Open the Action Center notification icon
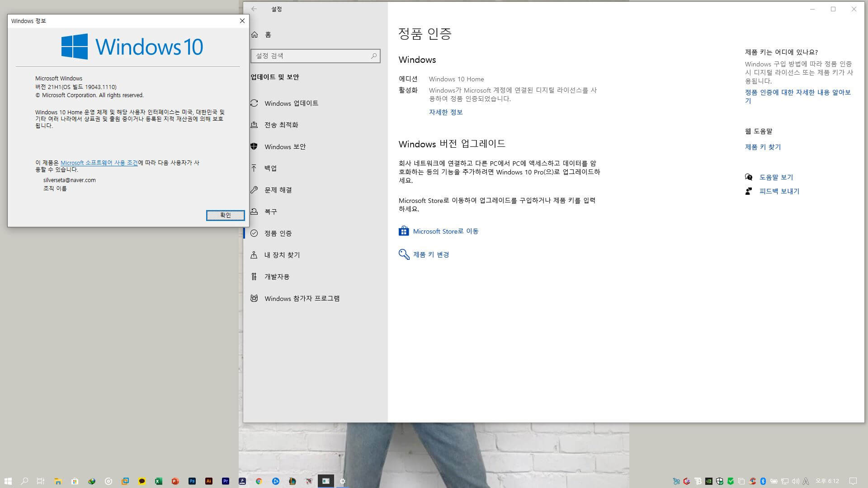The height and width of the screenshot is (488, 868). [x=853, y=481]
